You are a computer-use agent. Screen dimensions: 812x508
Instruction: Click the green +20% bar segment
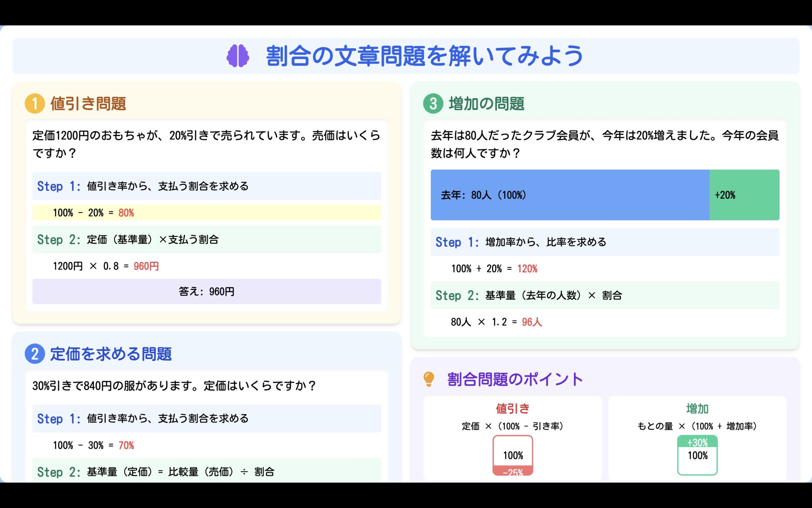744,195
